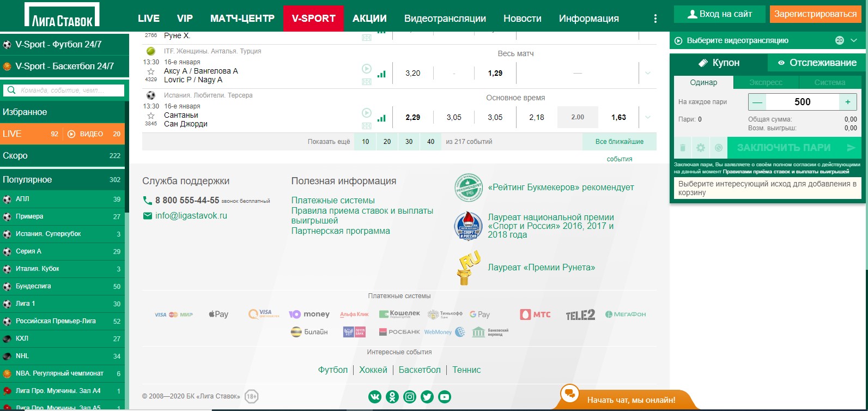Show 20 more events

(x=387, y=142)
